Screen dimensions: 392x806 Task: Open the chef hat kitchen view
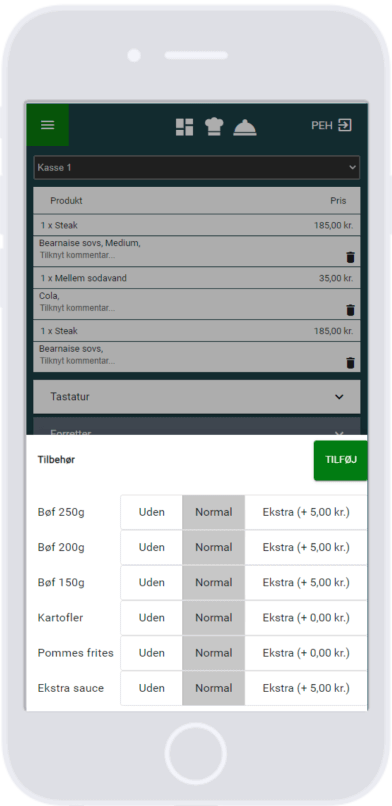coord(214,126)
